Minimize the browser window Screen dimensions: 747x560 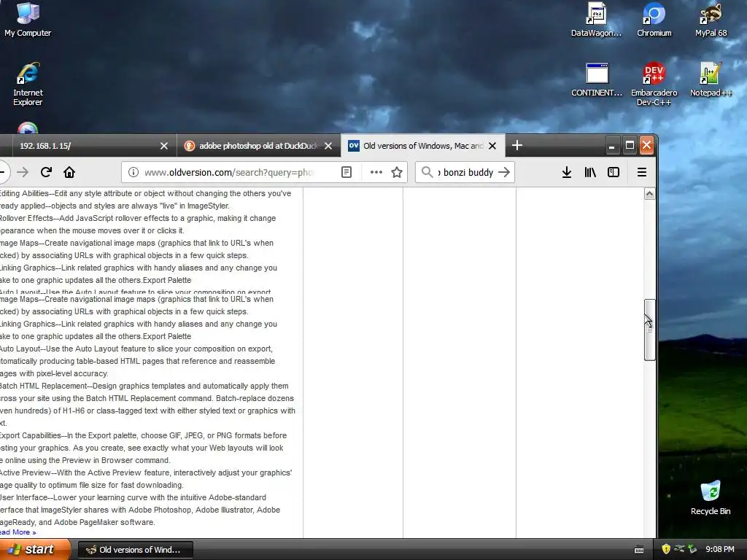[612, 145]
